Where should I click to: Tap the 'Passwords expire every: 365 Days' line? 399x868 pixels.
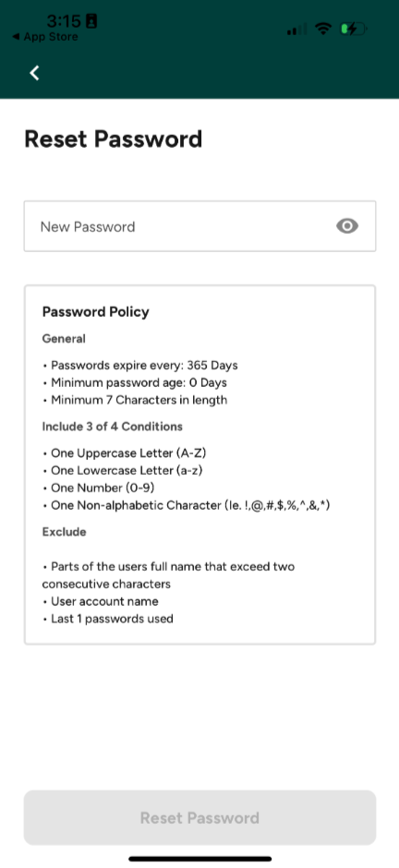click(x=140, y=366)
